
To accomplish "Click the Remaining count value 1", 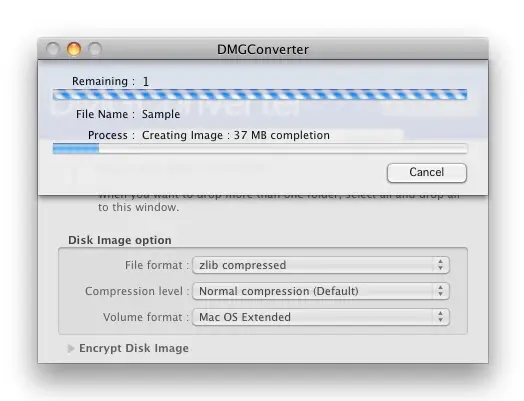I will (145, 82).
